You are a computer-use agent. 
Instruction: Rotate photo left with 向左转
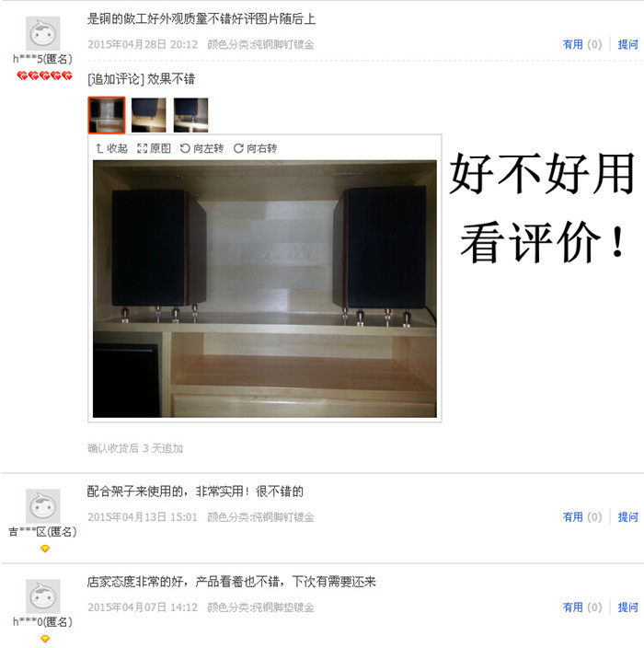tap(202, 148)
